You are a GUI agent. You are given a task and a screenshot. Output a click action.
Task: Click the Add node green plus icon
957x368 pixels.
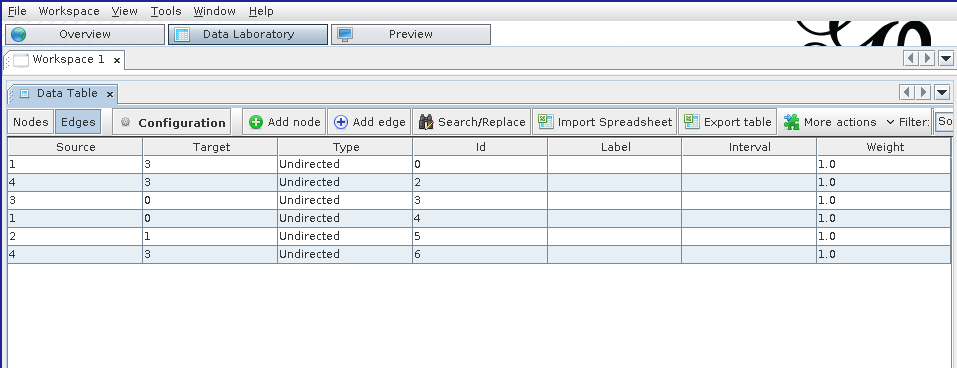[x=256, y=122]
